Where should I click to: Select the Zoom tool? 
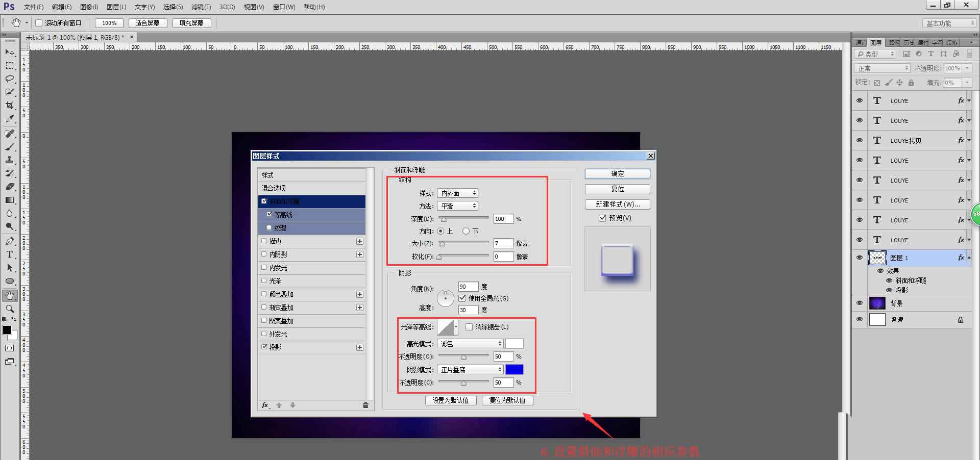pyautogui.click(x=9, y=309)
